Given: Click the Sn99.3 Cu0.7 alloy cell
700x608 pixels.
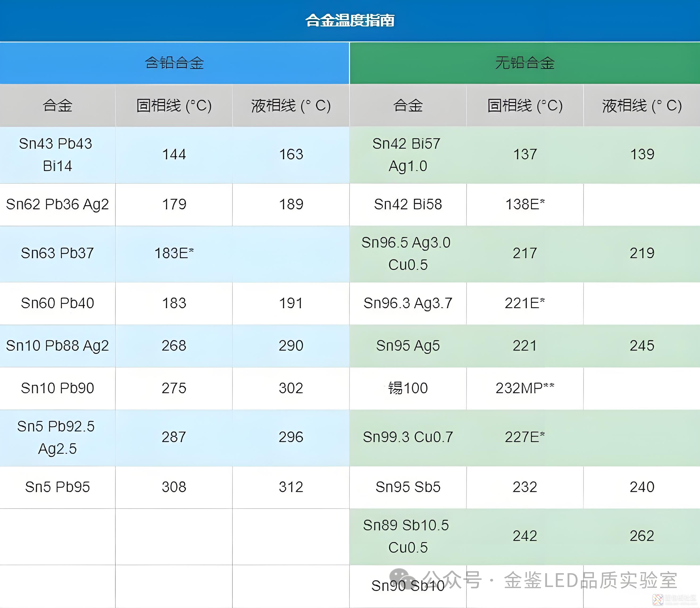Looking at the screenshot, I should point(407,437).
